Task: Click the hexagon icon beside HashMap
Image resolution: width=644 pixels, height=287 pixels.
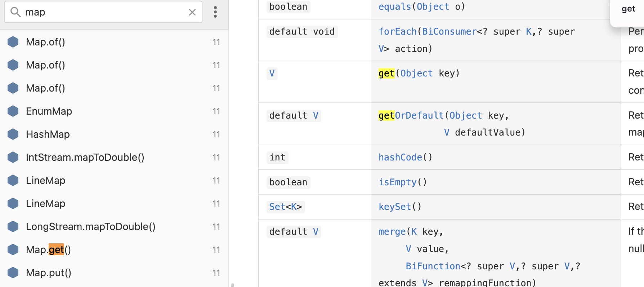Action: (x=13, y=134)
